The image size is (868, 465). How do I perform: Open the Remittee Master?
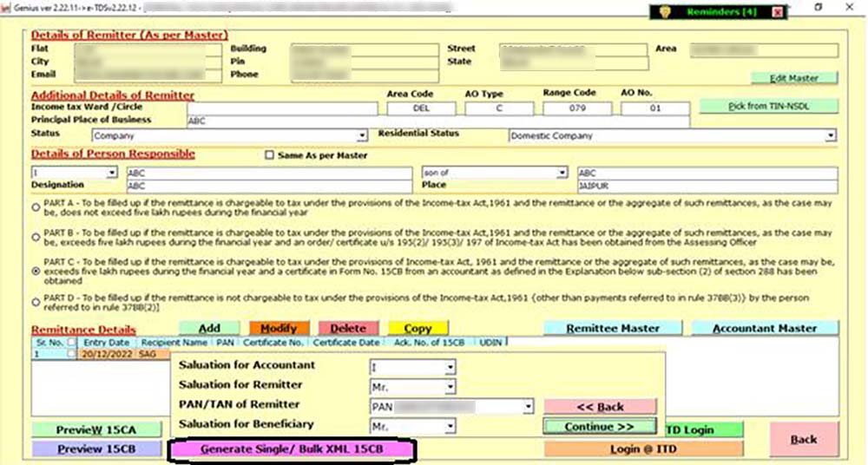pyautogui.click(x=613, y=329)
